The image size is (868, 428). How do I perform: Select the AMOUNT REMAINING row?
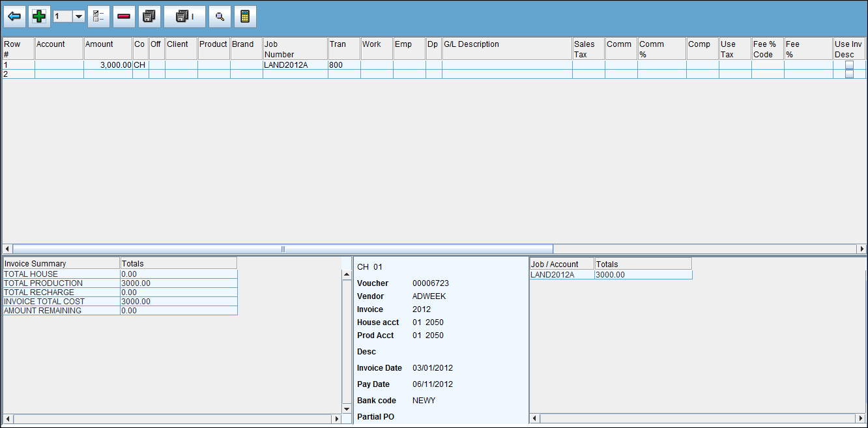[120, 311]
